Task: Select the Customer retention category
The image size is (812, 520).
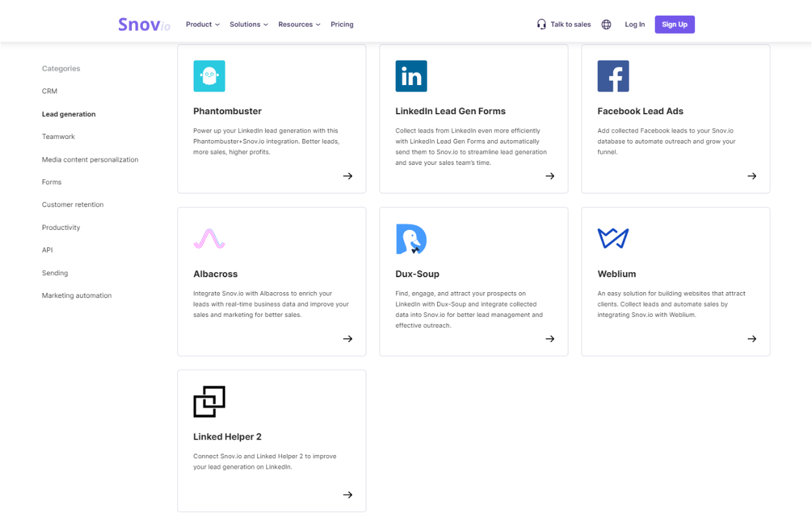Action: [73, 204]
